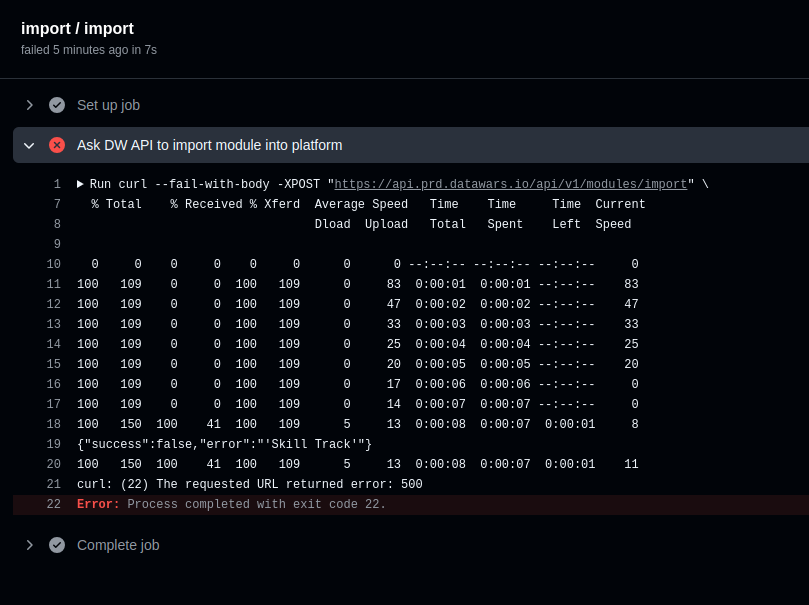
Task: Click the 'Upload' header text in line 8
Action: click(386, 224)
